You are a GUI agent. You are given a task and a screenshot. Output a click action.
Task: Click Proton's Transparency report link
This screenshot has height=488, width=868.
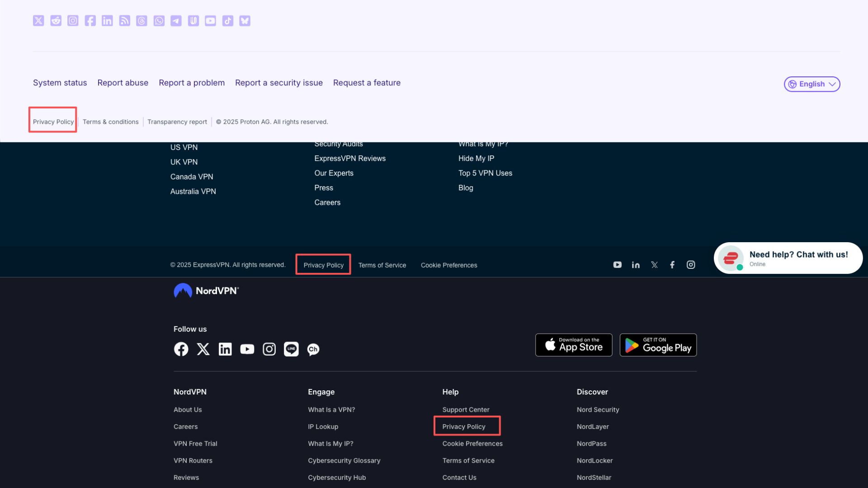pyautogui.click(x=177, y=122)
